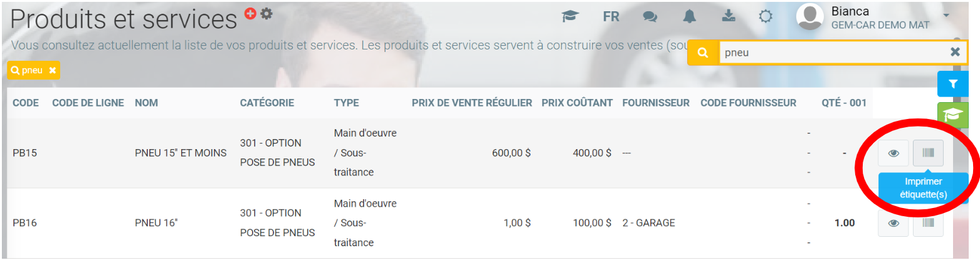Click the download icon in header
The image size is (980, 260).
tap(728, 17)
